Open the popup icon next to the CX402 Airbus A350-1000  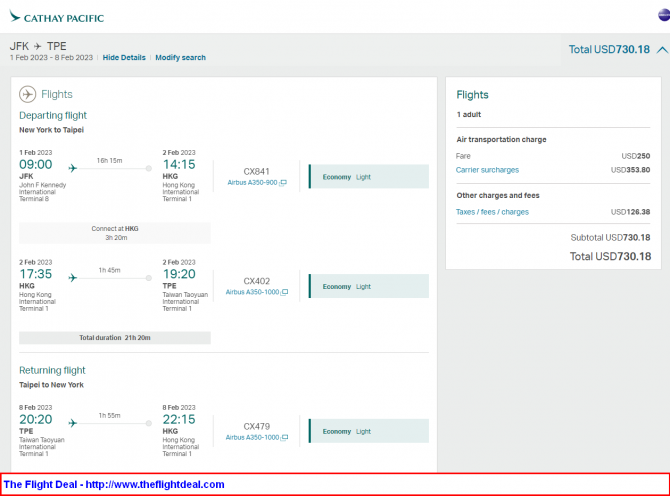(x=285, y=292)
